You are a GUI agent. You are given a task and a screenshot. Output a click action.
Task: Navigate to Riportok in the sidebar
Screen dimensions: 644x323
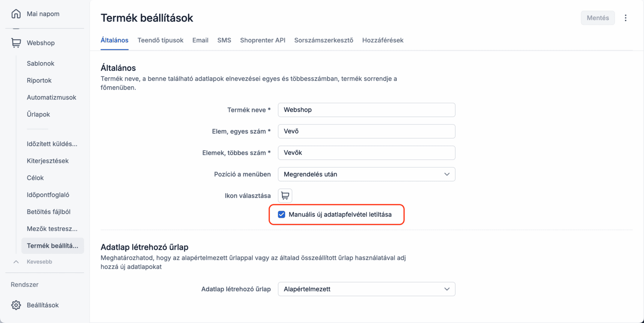39,80
